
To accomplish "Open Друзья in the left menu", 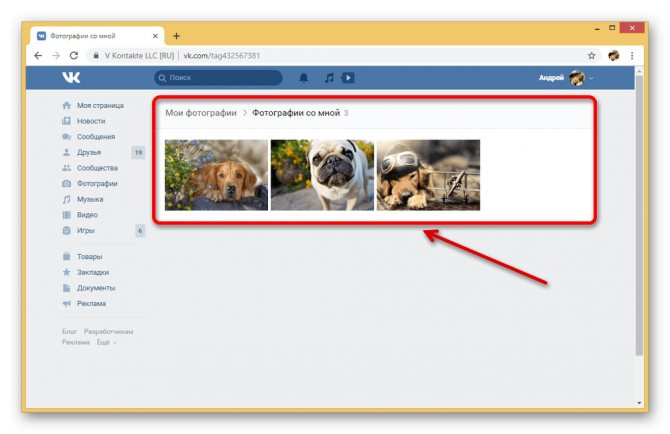I will click(x=89, y=152).
